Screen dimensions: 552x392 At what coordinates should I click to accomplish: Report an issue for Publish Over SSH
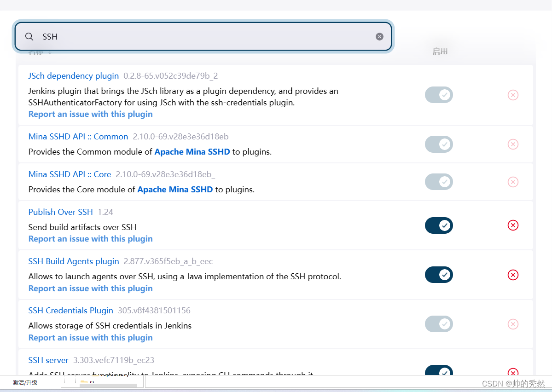[91, 239]
